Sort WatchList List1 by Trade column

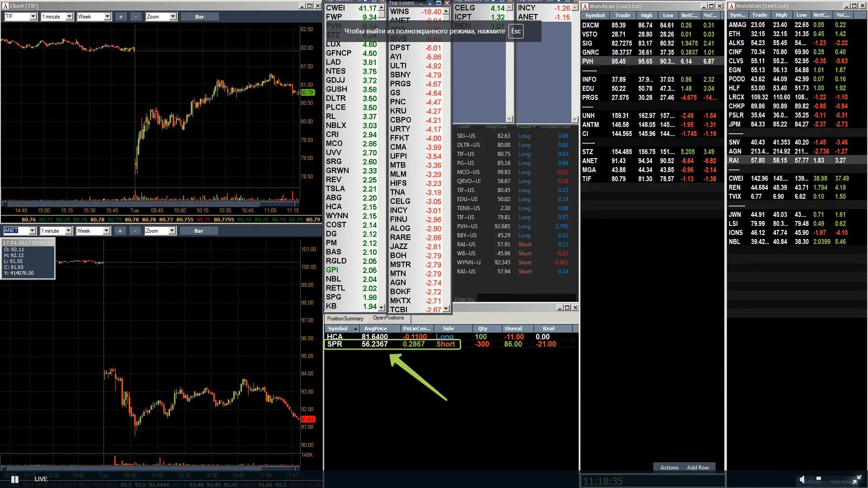click(759, 15)
